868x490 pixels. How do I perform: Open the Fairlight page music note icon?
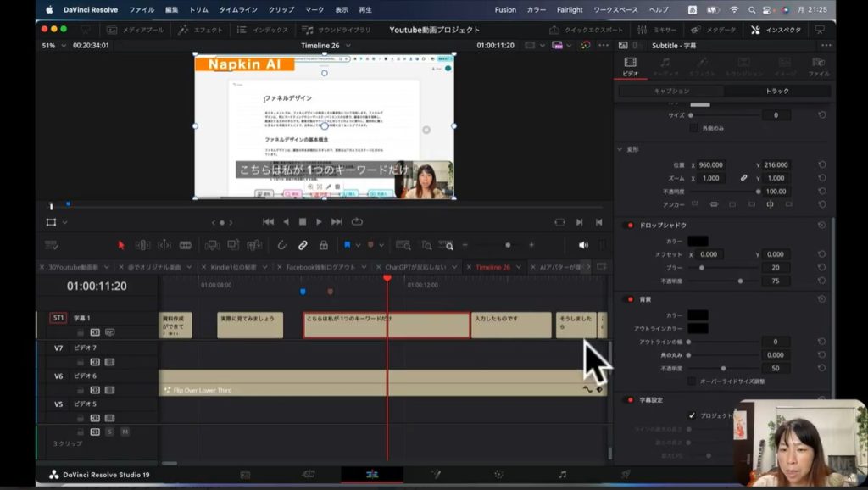(562, 474)
